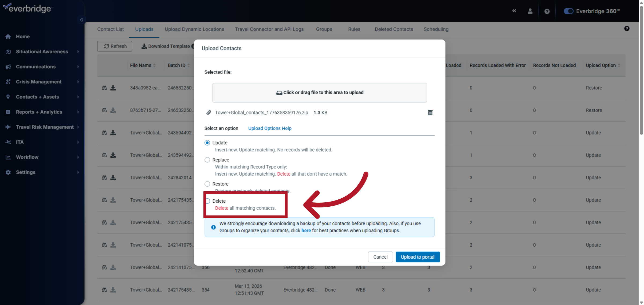The image size is (644, 305).
Task: Toggle the Everbridge 360 switch
Action: tap(568, 11)
